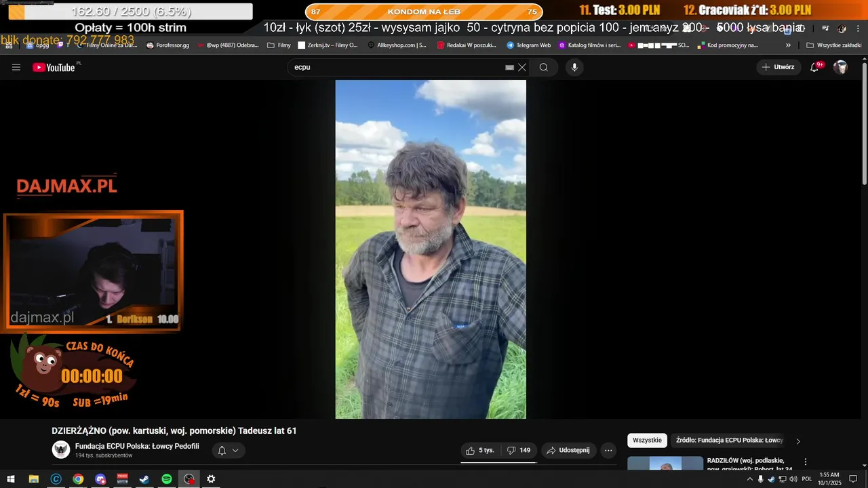
Task: Open the Filmy bookmarks folder
Action: [279, 45]
